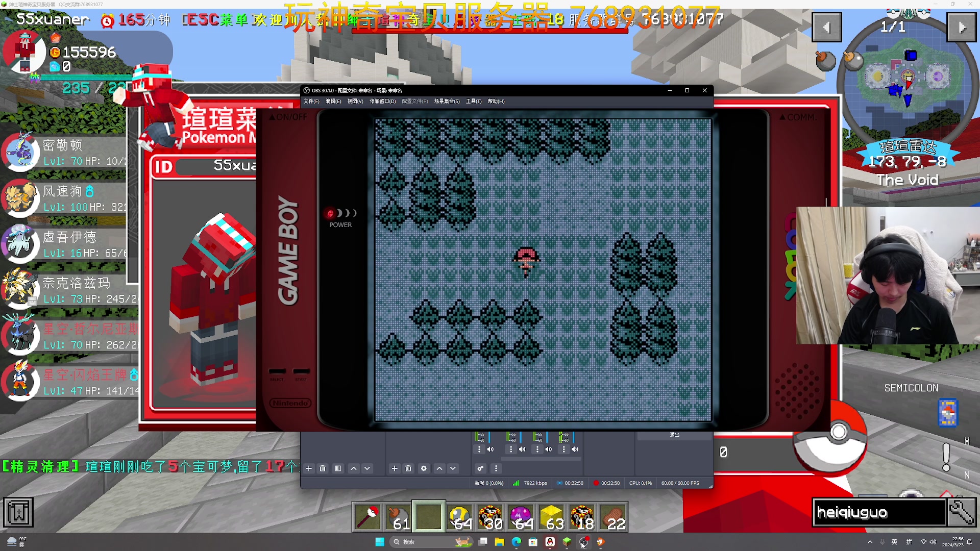This screenshot has width=980, height=551.
Task: Open the QQ penguin taskbar icon
Action: tap(550, 542)
